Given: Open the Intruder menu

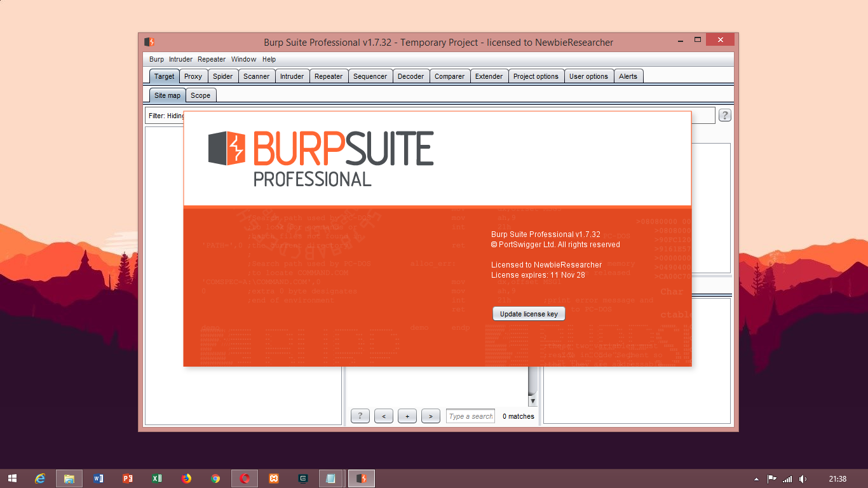Looking at the screenshot, I should point(180,59).
